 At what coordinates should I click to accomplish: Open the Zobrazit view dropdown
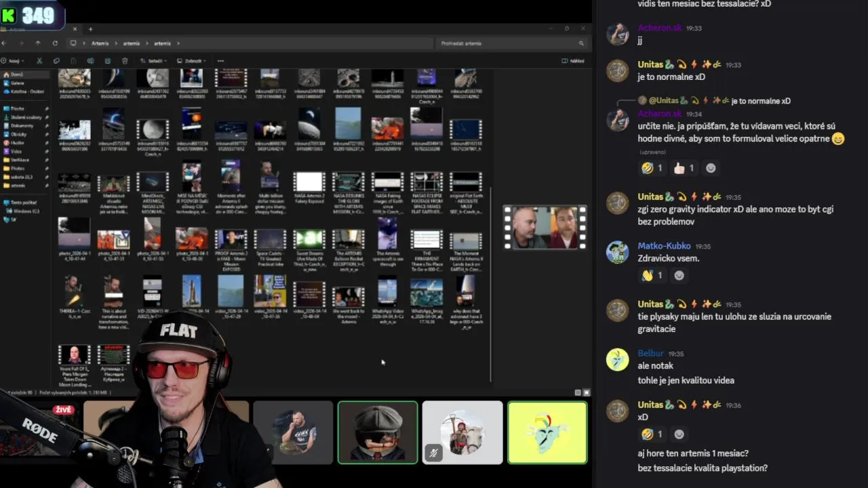(192, 61)
